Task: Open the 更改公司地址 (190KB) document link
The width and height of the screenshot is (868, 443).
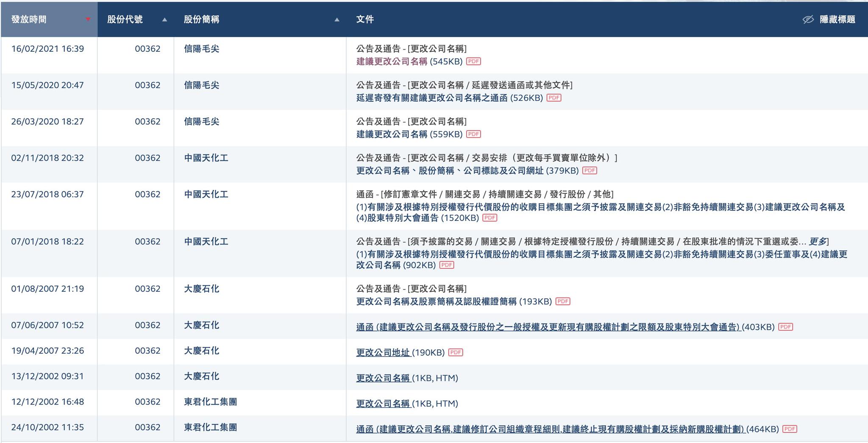Action: pyautogui.click(x=383, y=352)
